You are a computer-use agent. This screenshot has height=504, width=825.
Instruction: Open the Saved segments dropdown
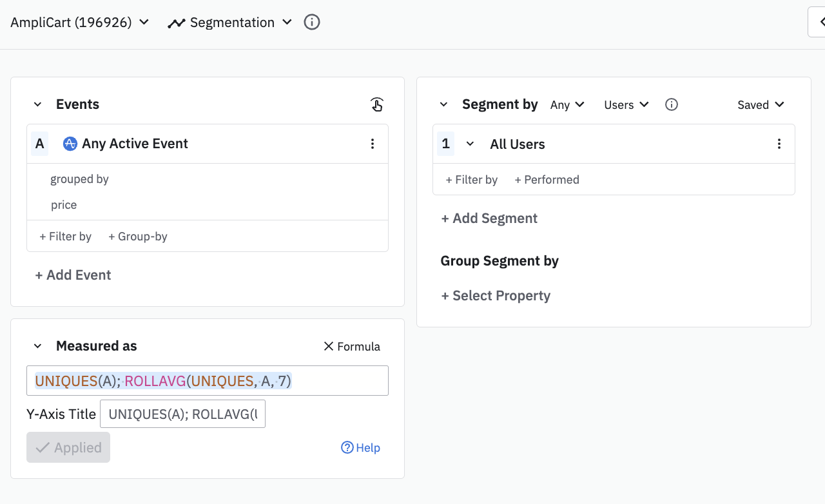pyautogui.click(x=761, y=104)
